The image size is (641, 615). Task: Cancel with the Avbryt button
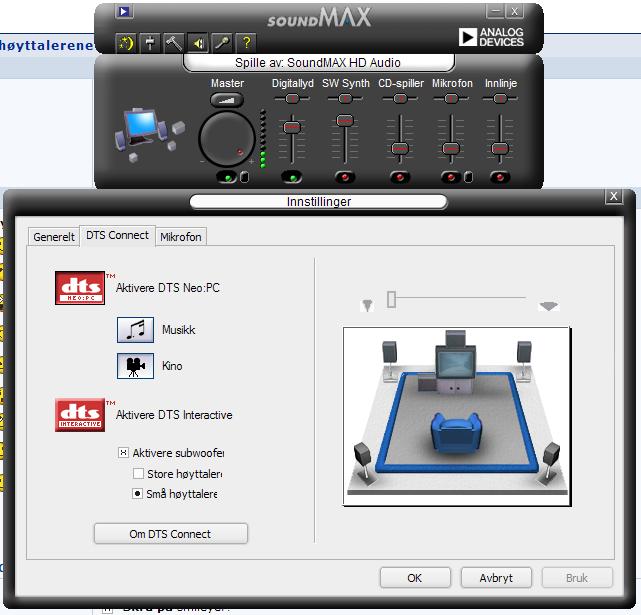pos(496,578)
